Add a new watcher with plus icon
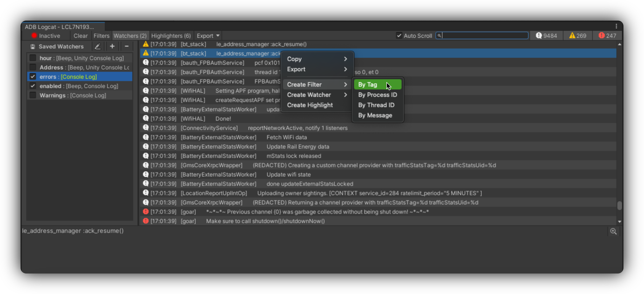Screen dimensions: 644x294 112,47
